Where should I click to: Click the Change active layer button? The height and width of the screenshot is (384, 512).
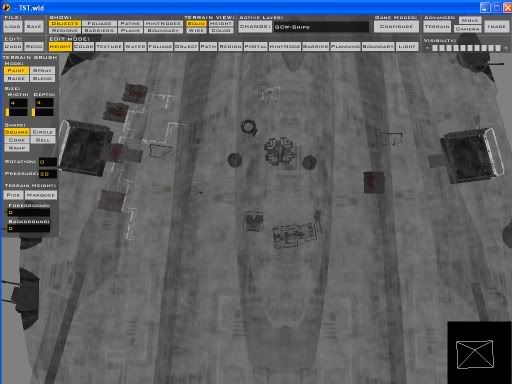coord(255,26)
